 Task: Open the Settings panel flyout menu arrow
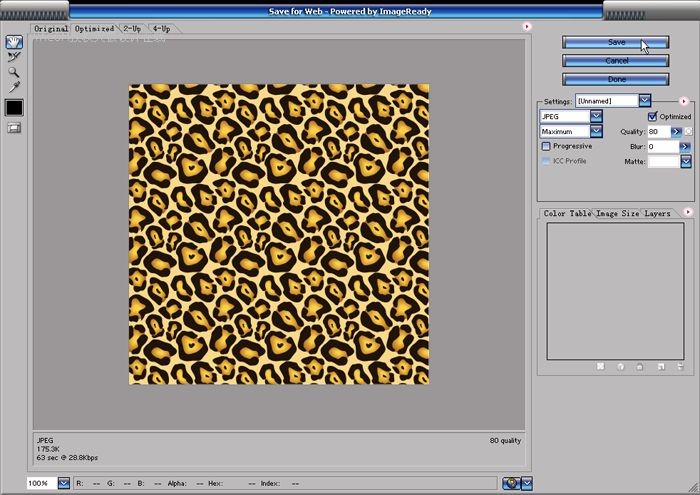click(x=684, y=101)
